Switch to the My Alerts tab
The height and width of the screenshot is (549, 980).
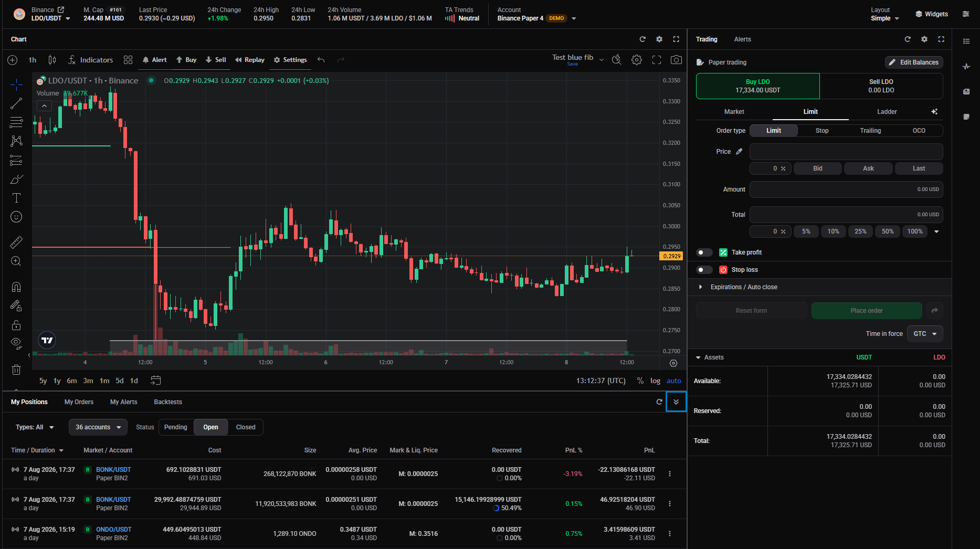tap(123, 402)
